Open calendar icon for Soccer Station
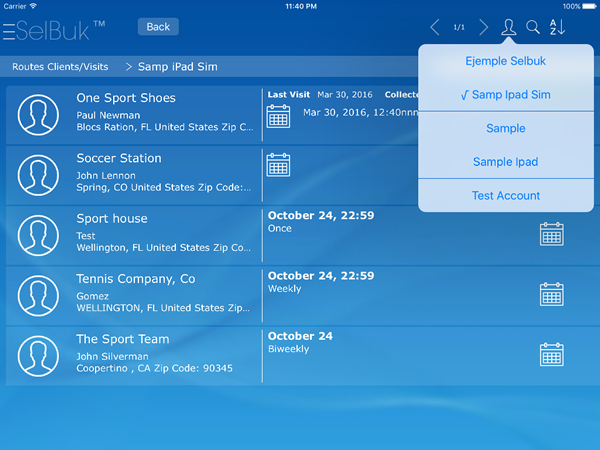 coord(278,164)
